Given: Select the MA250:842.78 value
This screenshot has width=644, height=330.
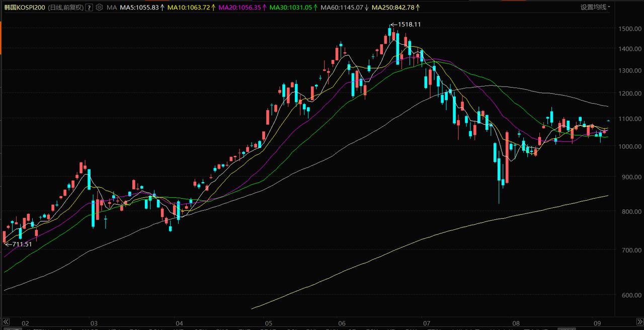Looking at the screenshot, I should (x=393, y=8).
